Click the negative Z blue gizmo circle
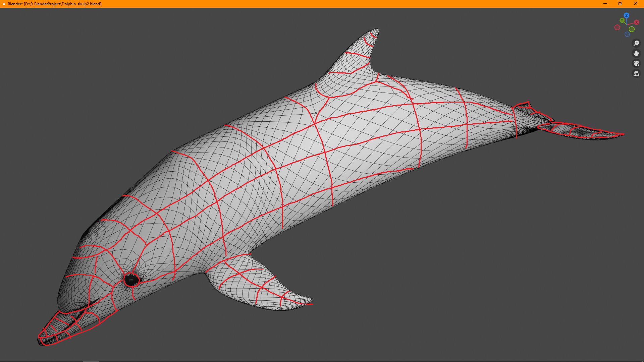This screenshot has width=644, height=362. tap(627, 34)
